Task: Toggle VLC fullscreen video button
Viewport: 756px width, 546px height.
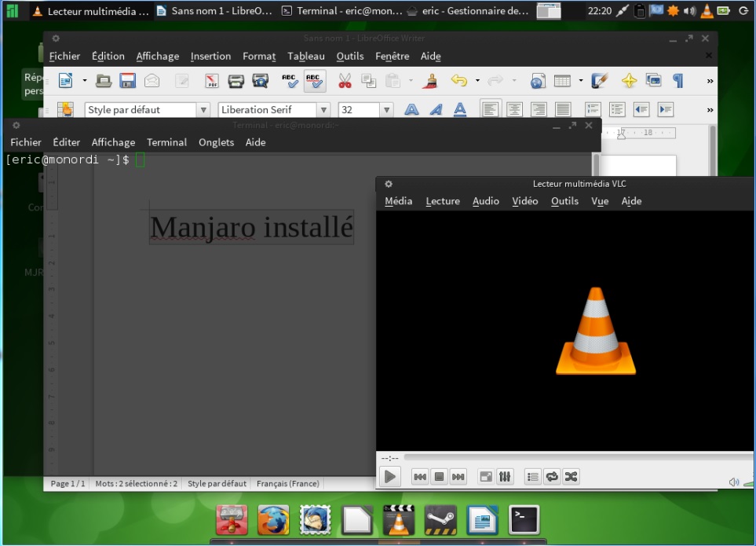Action: point(486,477)
